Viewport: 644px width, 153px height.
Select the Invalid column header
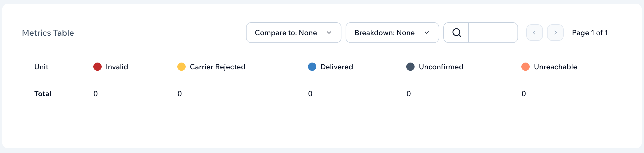[117, 67]
